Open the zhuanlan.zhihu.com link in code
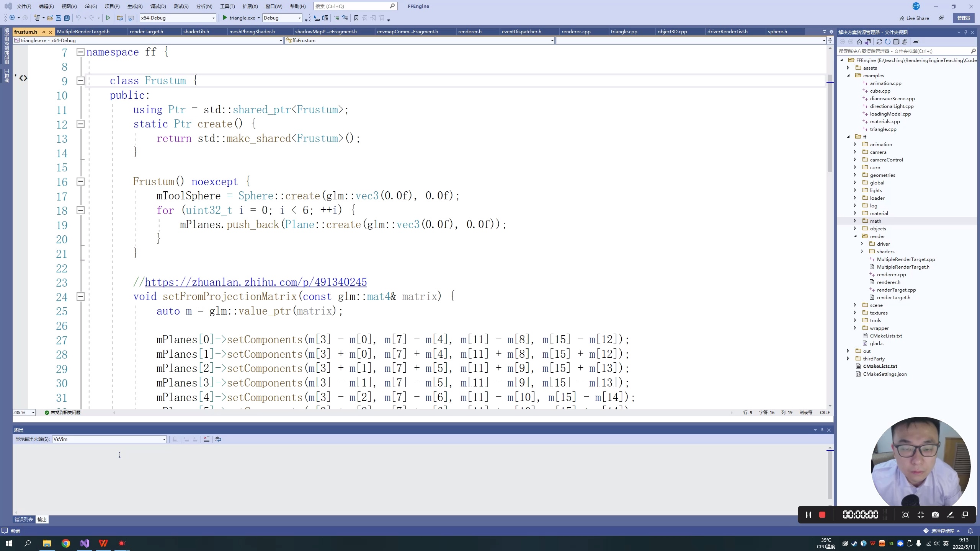This screenshot has height=551, width=980. (255, 282)
